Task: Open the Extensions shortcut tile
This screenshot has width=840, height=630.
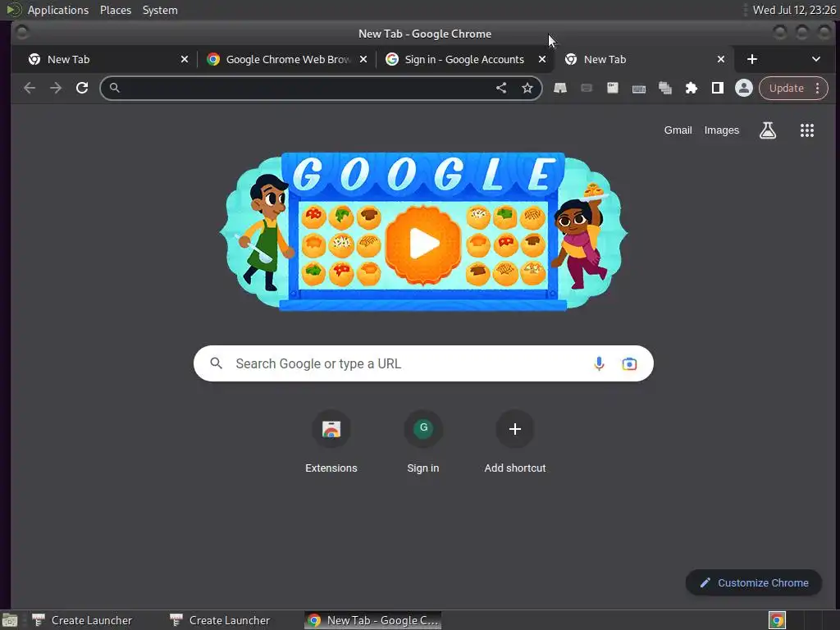Action: [331, 442]
